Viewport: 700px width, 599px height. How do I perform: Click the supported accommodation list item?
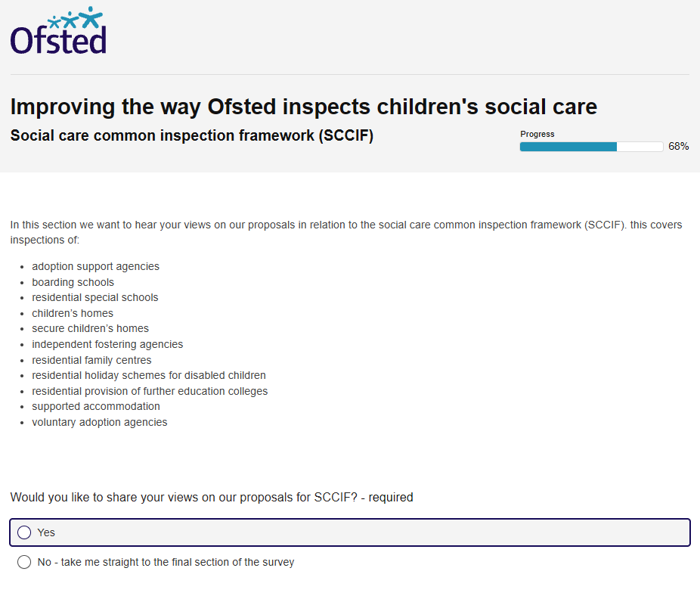96,406
